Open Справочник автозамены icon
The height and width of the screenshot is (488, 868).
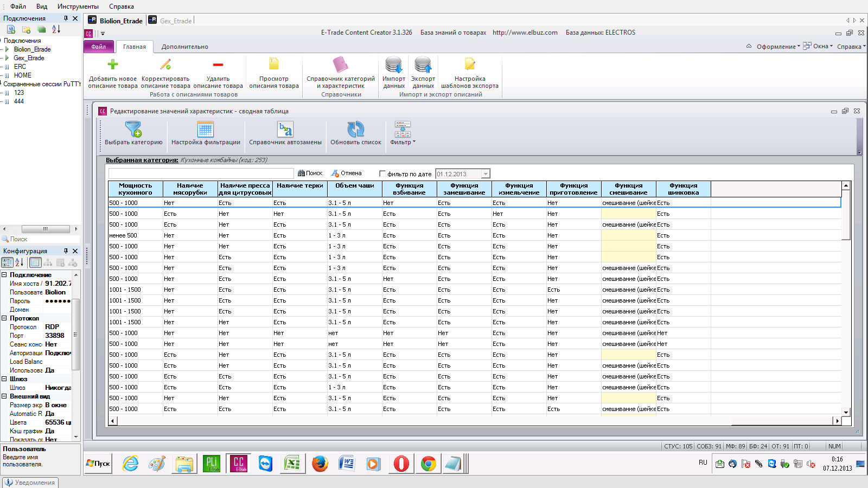tap(285, 129)
